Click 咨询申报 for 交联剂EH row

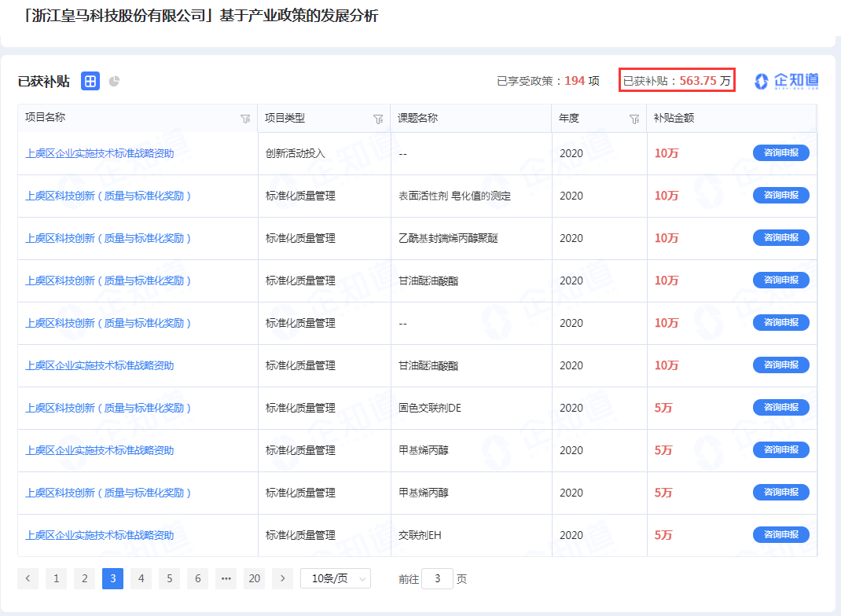tap(781, 534)
